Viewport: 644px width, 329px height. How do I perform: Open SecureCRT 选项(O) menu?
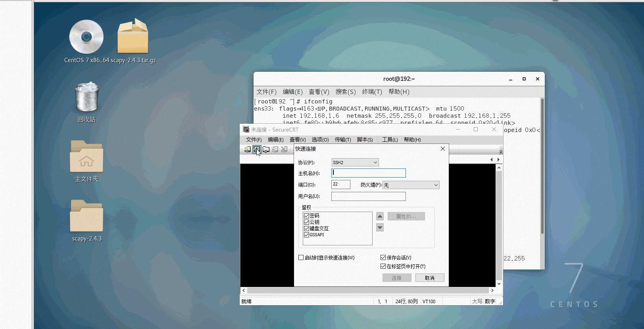320,140
